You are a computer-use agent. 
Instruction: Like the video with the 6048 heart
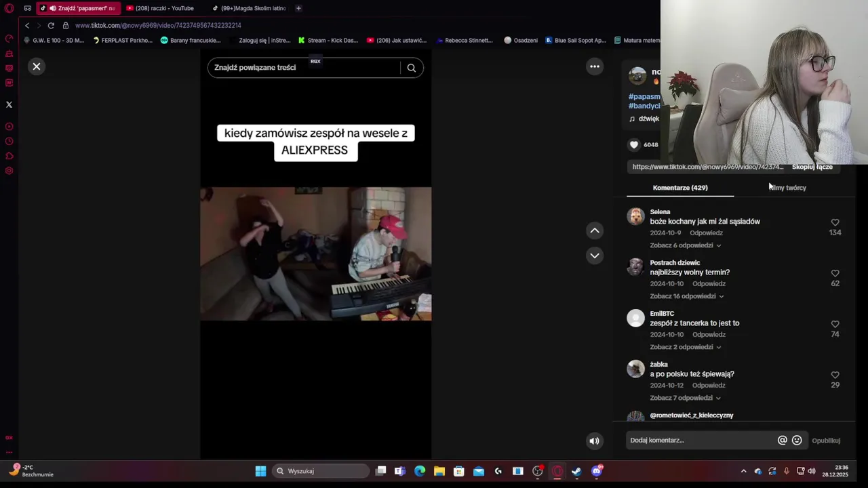pyautogui.click(x=634, y=144)
